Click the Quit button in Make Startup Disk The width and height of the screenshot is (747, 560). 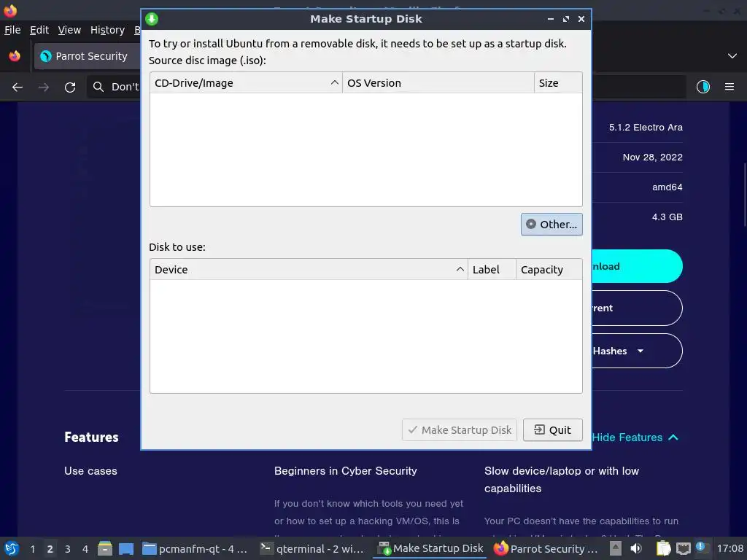coord(552,430)
